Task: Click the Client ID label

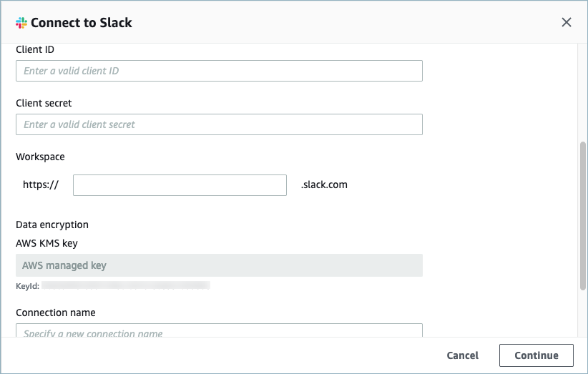Action: click(35, 50)
